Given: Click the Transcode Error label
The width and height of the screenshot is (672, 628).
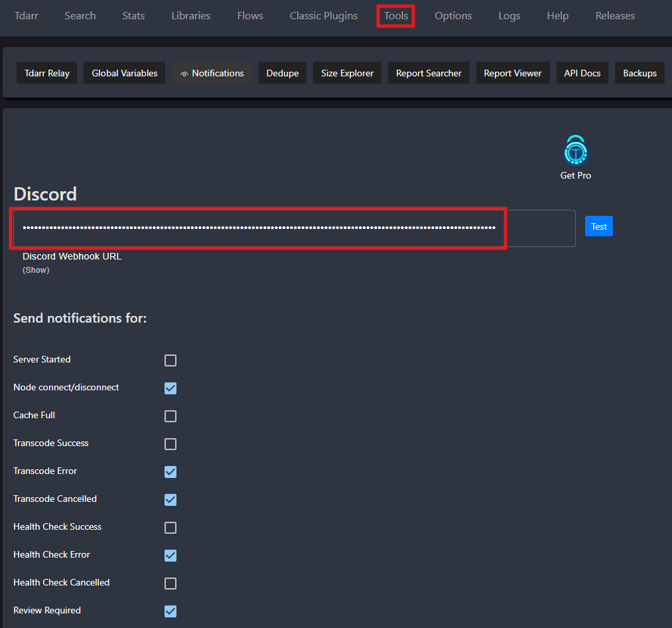Looking at the screenshot, I should [45, 471].
